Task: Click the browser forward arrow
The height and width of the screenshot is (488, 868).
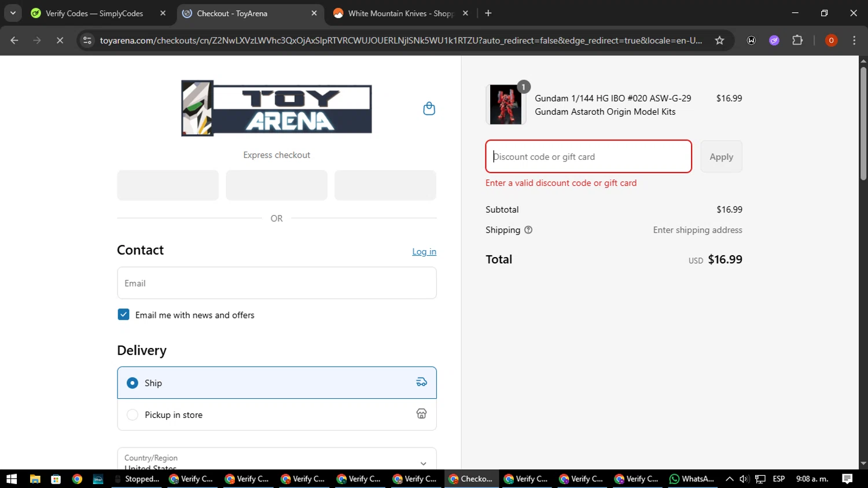Action: pyautogui.click(x=37, y=41)
